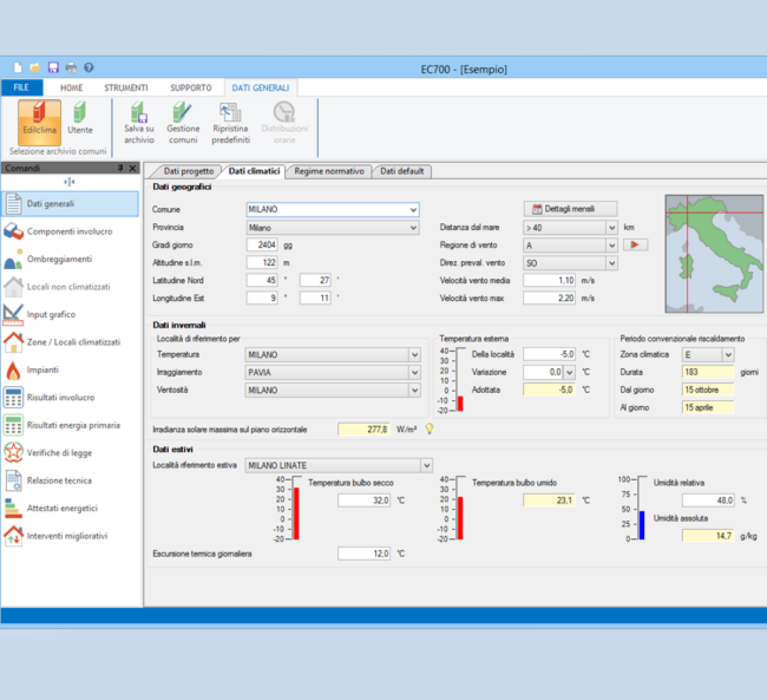Open Risultati energia primaria section

[x=70, y=425]
